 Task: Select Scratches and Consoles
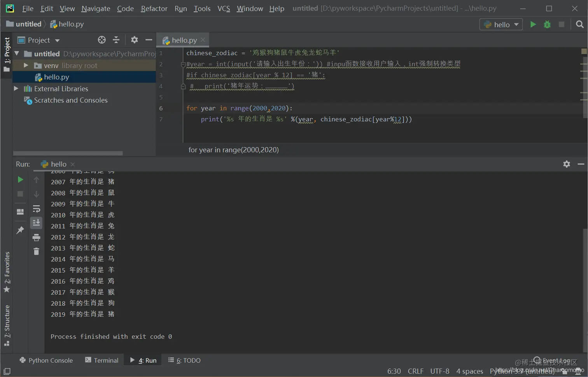tap(71, 100)
